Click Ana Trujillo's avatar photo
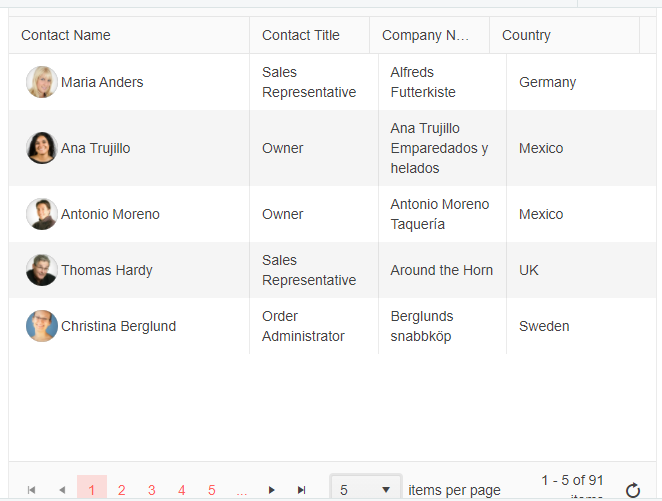The image size is (662, 501). tap(42, 148)
